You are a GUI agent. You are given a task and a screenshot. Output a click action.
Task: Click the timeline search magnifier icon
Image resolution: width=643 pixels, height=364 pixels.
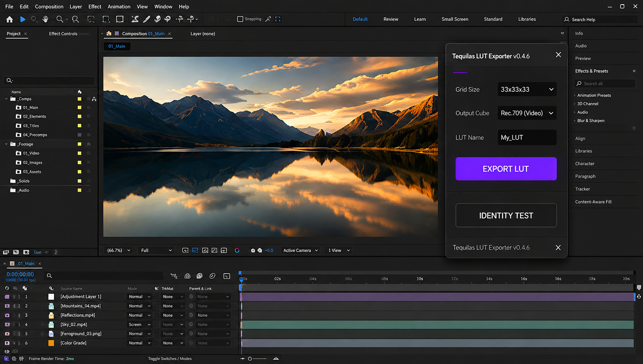[49, 276]
